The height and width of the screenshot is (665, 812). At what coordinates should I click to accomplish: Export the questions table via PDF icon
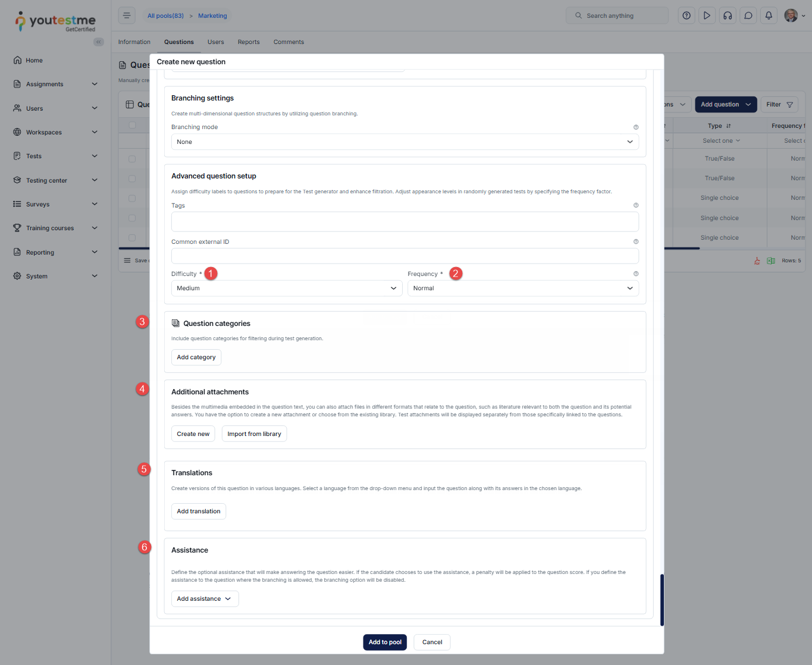[x=757, y=261]
